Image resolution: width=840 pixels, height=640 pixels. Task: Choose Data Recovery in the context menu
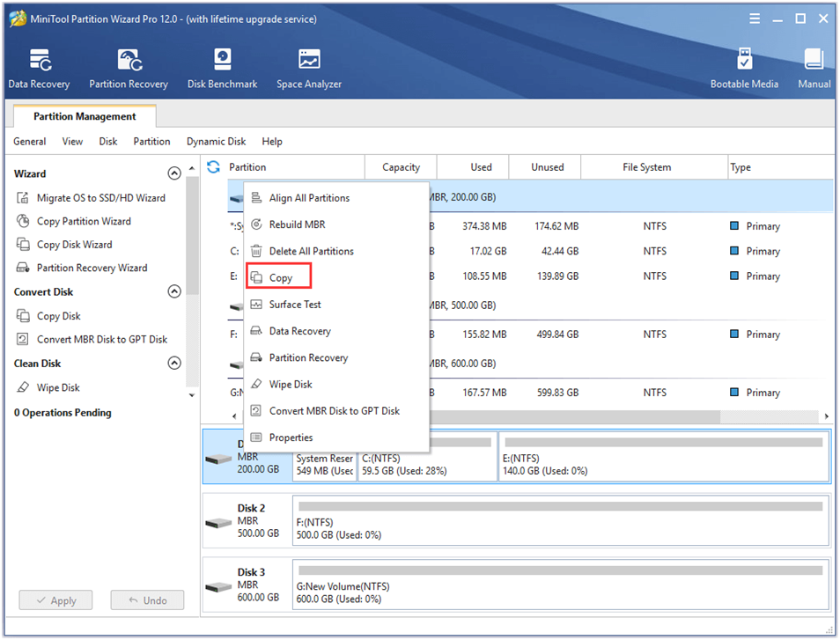[336, 331]
